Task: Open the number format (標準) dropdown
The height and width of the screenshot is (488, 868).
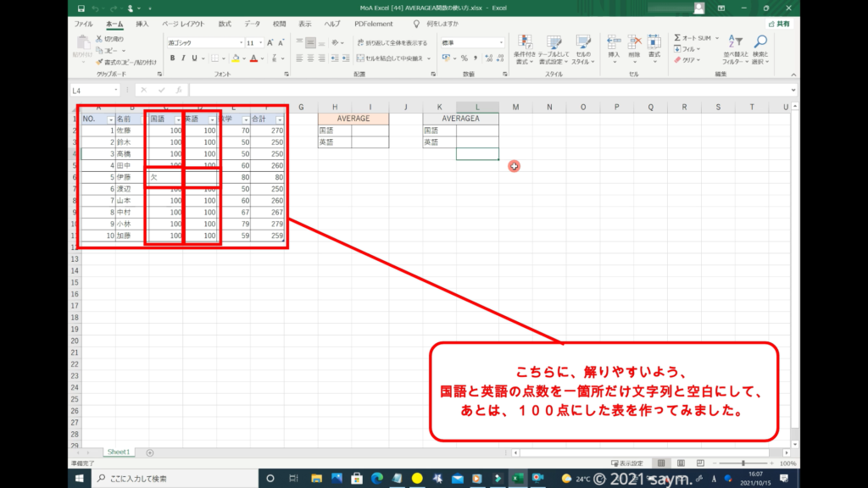Action: pos(500,42)
